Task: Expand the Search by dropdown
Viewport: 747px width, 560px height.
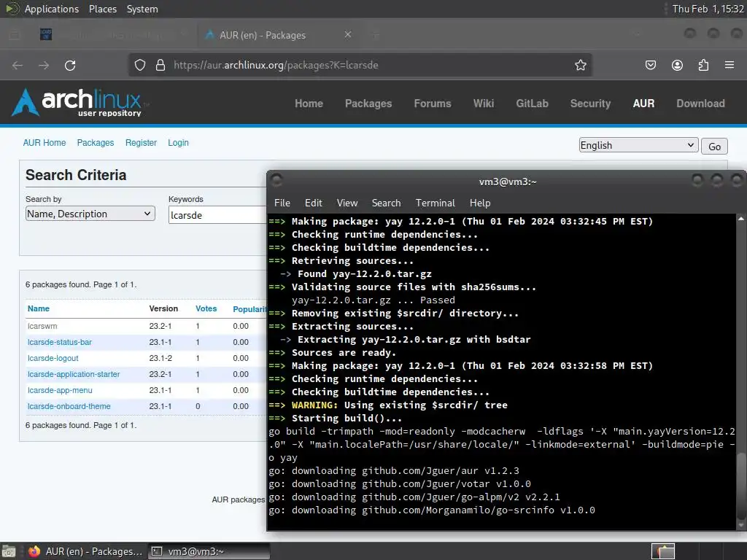Action: 90,214
